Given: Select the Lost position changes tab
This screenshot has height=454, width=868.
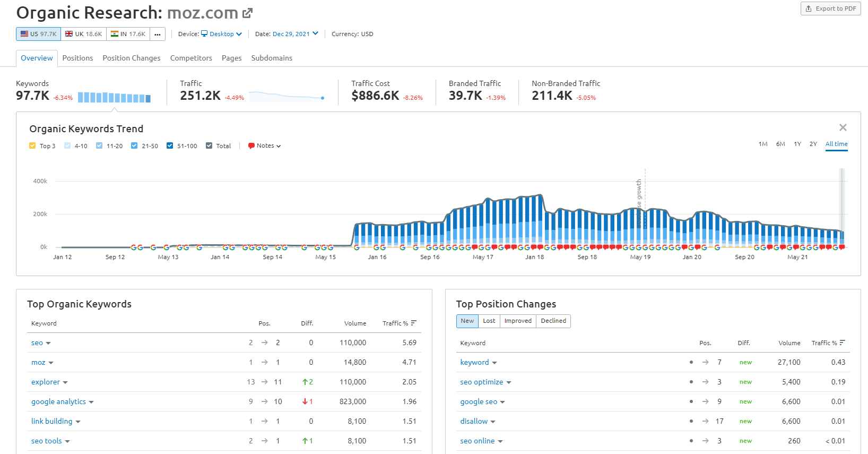Looking at the screenshot, I should (x=489, y=321).
